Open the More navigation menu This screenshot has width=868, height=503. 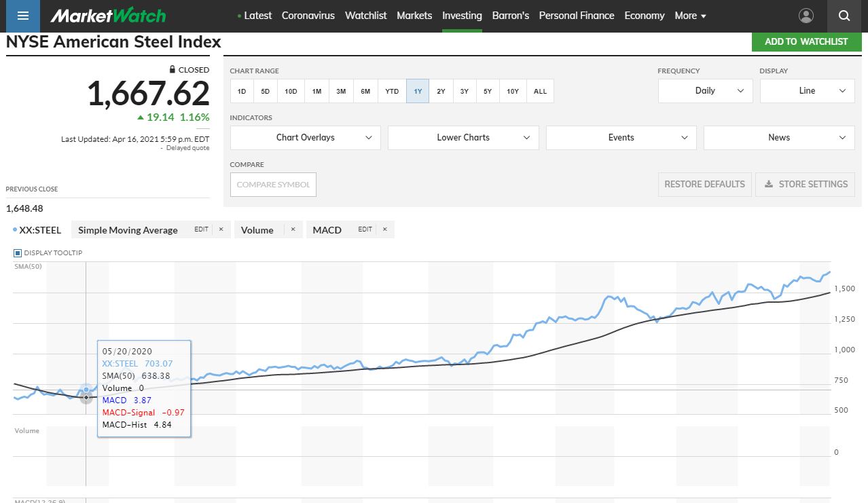point(691,16)
